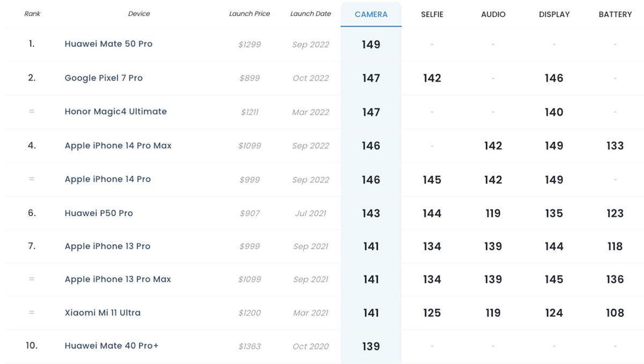The width and height of the screenshot is (644, 364).
Task: Open the Apple iPhone 14 Pro link
Action: pos(107,179)
